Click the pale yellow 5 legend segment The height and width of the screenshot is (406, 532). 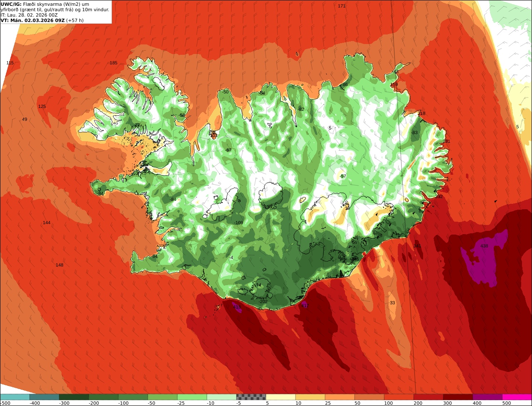click(x=281, y=397)
